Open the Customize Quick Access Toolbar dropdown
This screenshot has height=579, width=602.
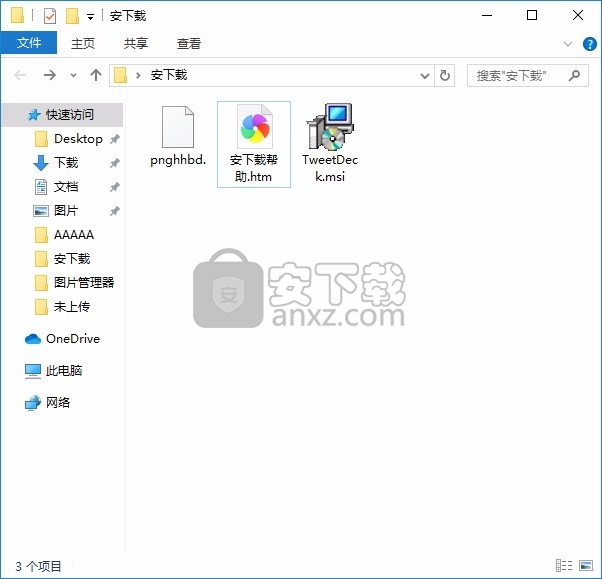pos(90,17)
